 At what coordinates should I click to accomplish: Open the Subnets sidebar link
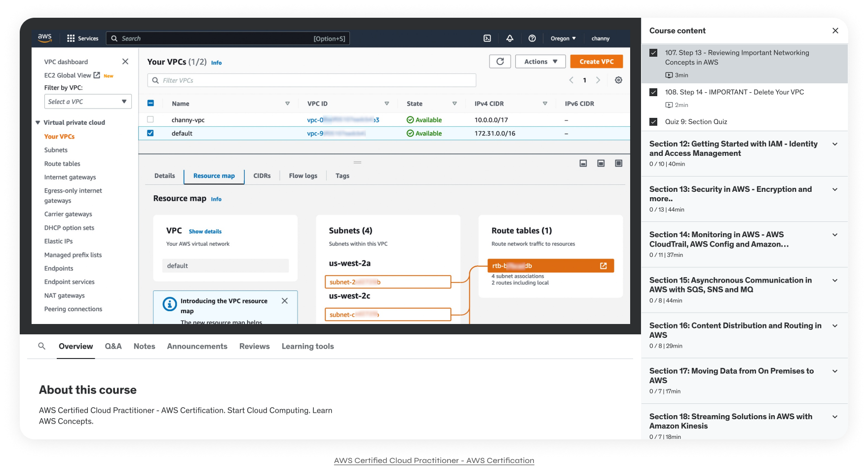(x=56, y=150)
